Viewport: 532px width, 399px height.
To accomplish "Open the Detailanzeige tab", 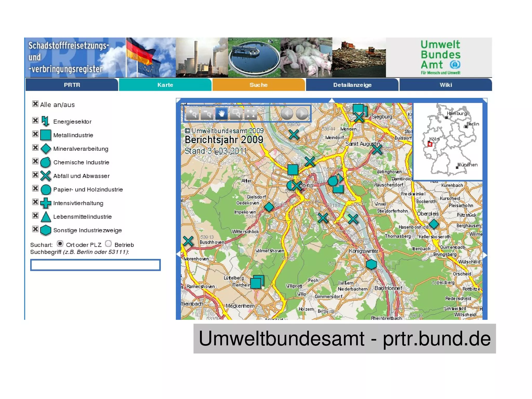I will click(352, 85).
